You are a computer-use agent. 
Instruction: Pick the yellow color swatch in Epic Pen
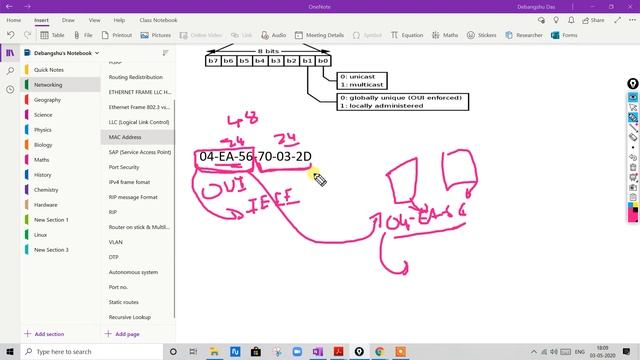[x=635, y=204]
